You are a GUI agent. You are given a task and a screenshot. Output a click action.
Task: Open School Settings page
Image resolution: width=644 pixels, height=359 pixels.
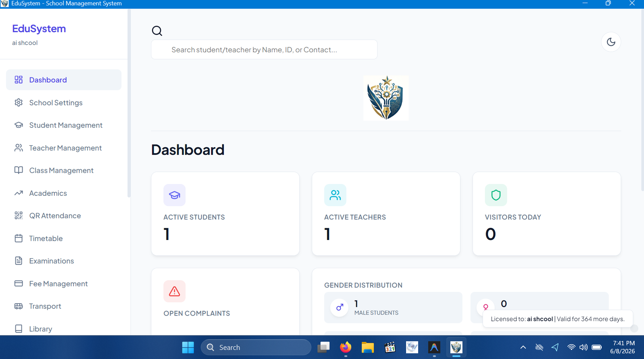(64, 103)
